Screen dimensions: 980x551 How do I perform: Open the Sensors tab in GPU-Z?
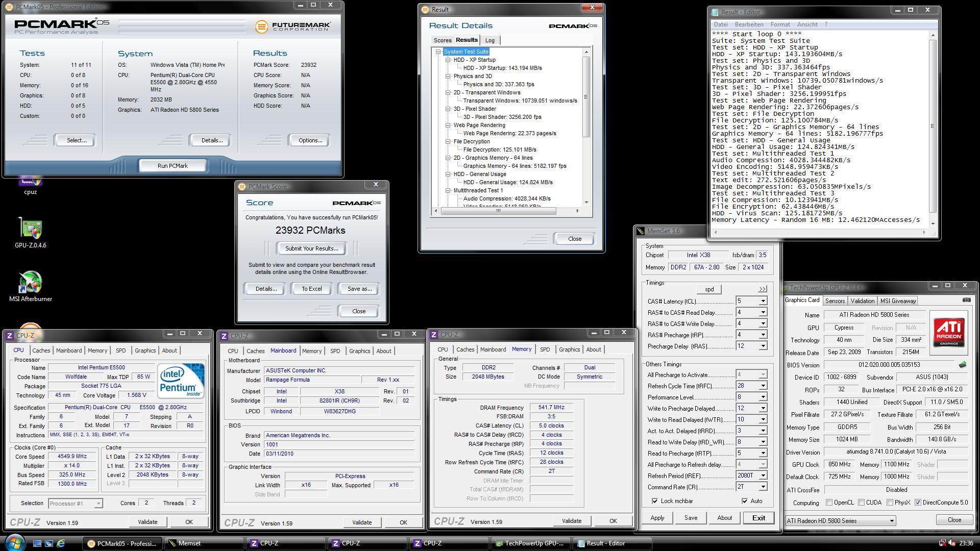click(835, 301)
